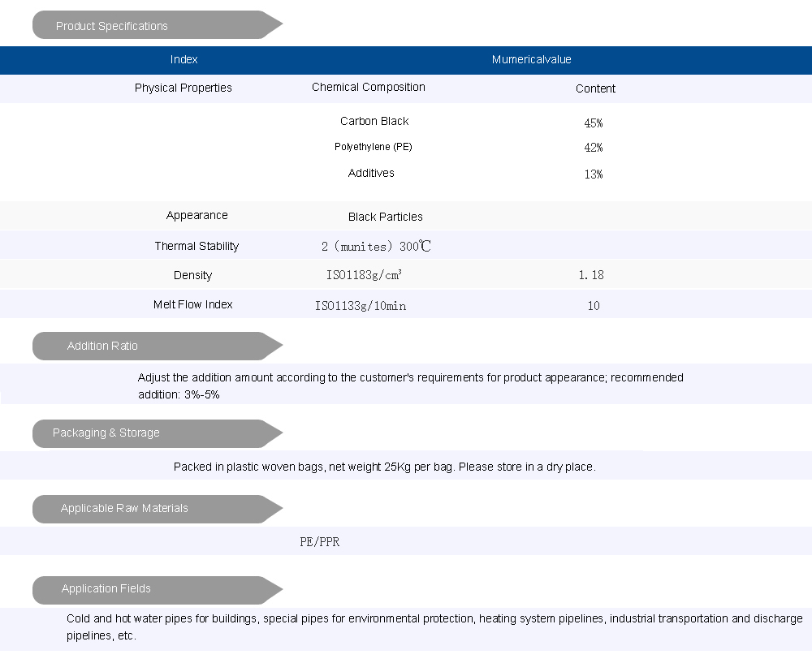Click the PE/PPR raw materials text

point(320,541)
